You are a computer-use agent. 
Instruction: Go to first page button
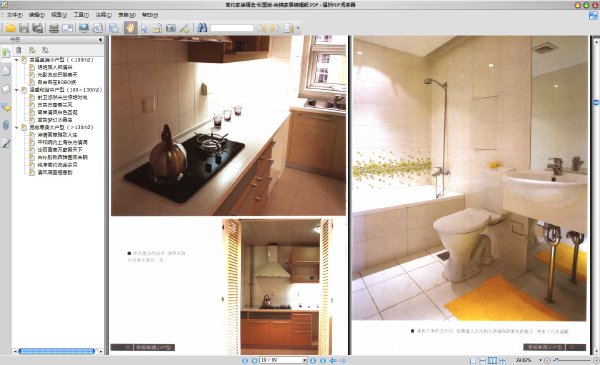pos(245,361)
